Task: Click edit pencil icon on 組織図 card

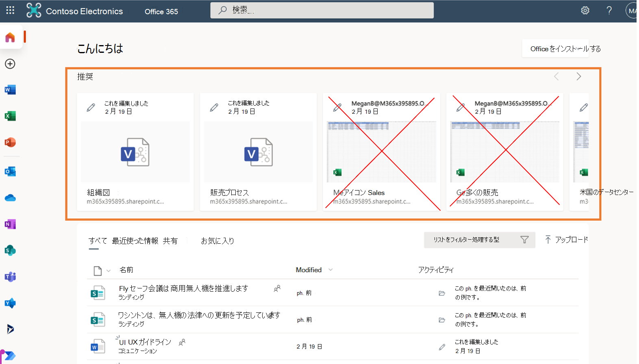Action: (x=91, y=108)
